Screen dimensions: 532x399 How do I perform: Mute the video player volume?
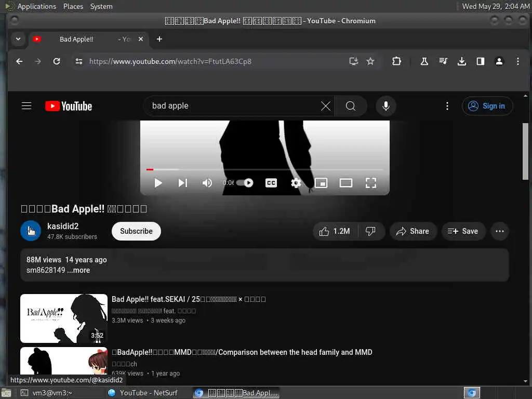tap(207, 183)
